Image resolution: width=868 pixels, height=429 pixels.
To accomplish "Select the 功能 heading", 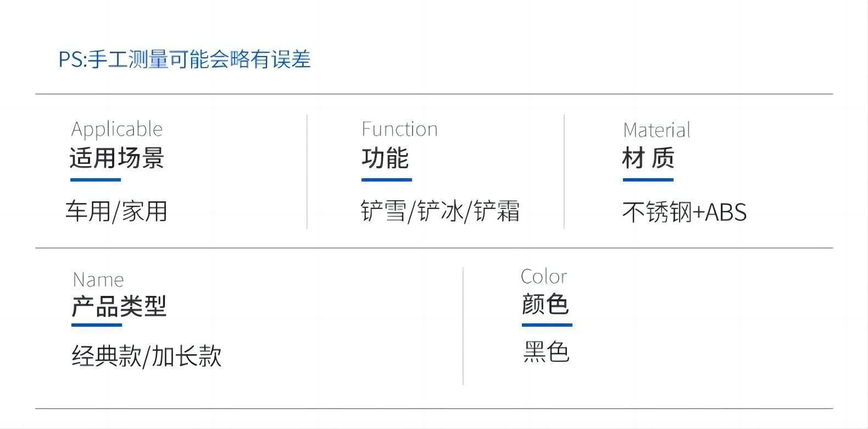I will [x=385, y=158].
